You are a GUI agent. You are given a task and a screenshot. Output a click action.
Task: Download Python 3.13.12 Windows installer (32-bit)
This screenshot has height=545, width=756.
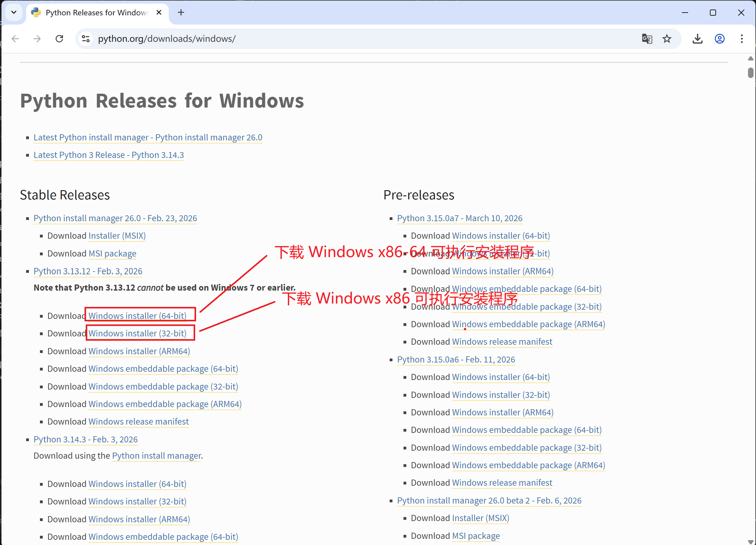pos(137,333)
